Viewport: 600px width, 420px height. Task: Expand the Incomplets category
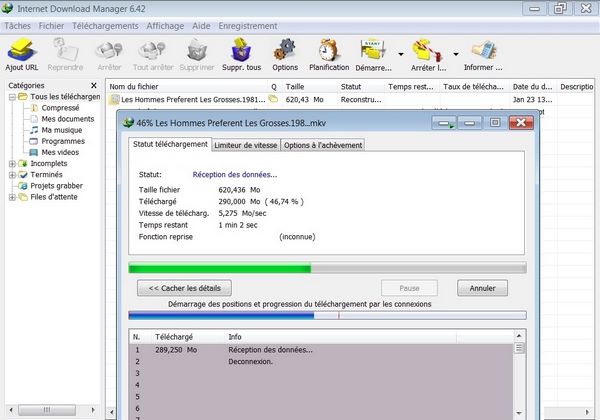pos(12,164)
